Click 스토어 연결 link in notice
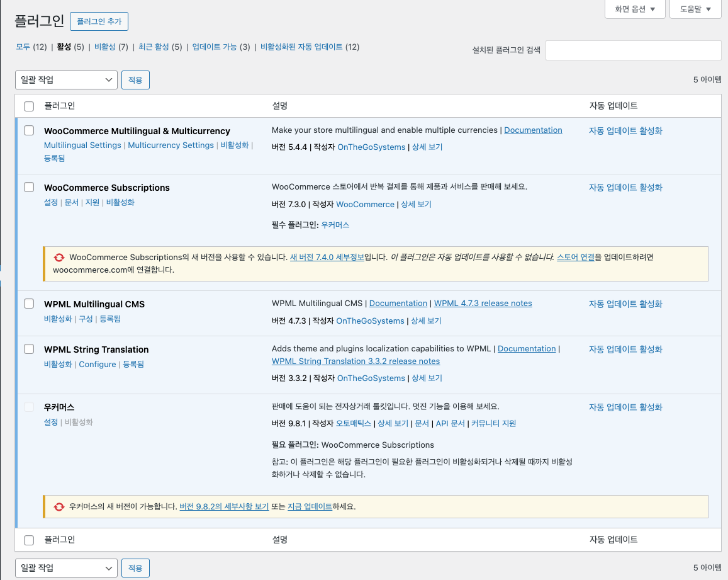 pyautogui.click(x=576, y=257)
